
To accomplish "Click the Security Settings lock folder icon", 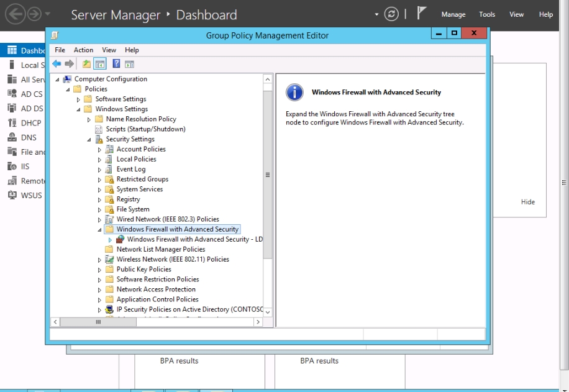I will [99, 139].
